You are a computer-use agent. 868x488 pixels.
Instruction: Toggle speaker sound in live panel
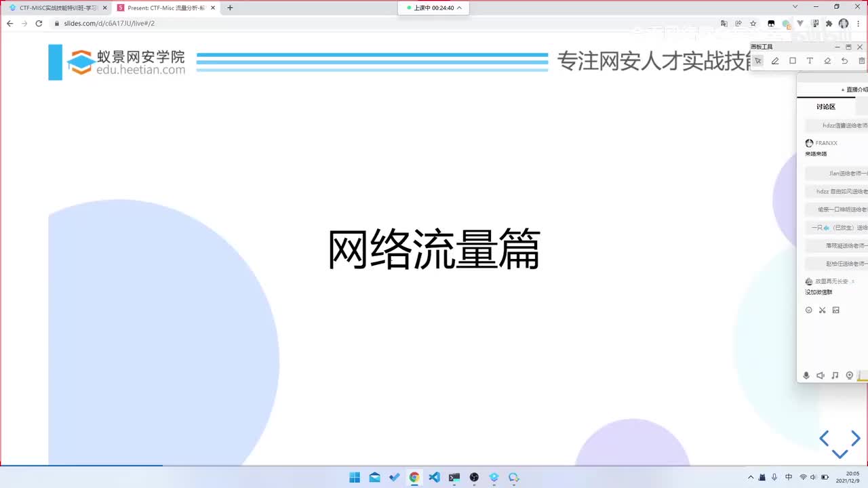coord(821,375)
